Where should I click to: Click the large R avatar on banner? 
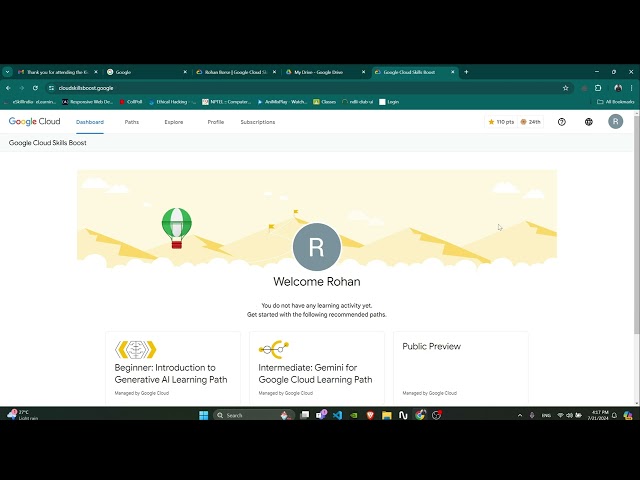point(317,247)
